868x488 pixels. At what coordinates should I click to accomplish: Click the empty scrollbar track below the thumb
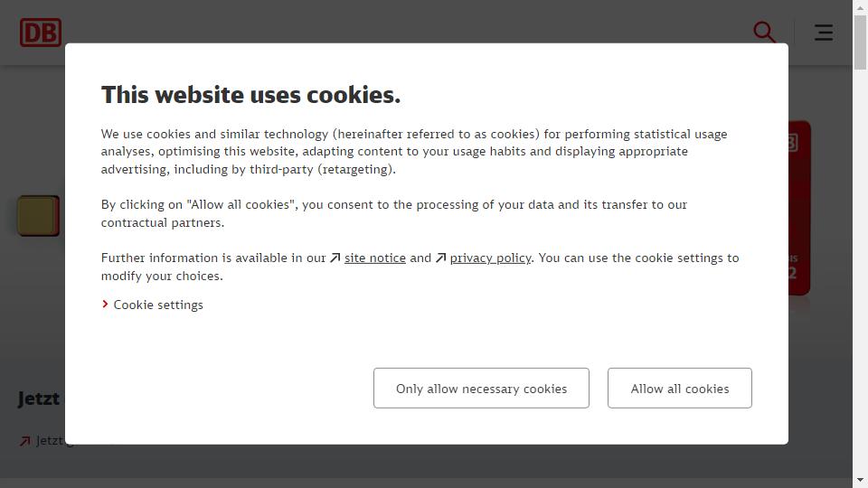coord(860,271)
